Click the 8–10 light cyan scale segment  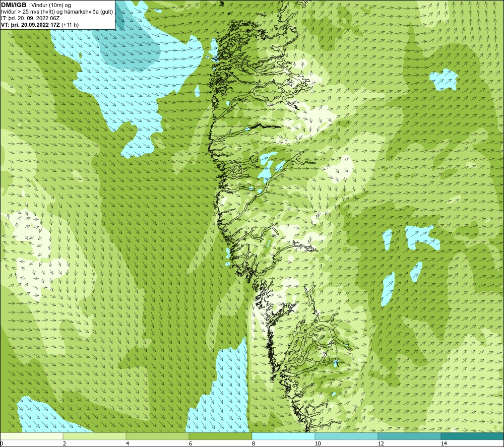[x=283, y=436]
